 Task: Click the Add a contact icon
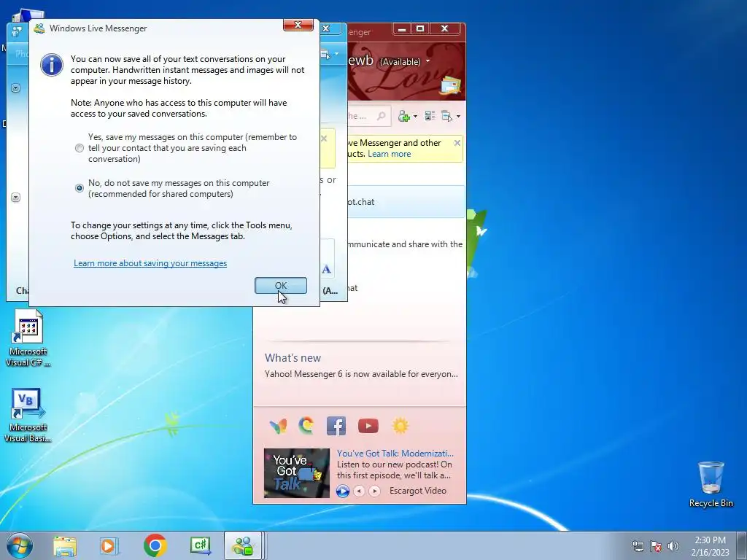tap(404, 116)
